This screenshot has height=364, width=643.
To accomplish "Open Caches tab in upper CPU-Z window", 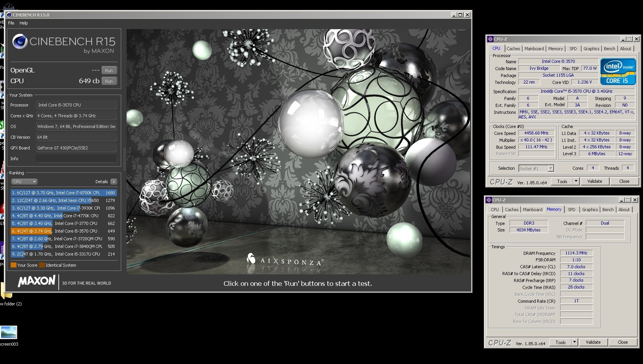I will pos(513,49).
